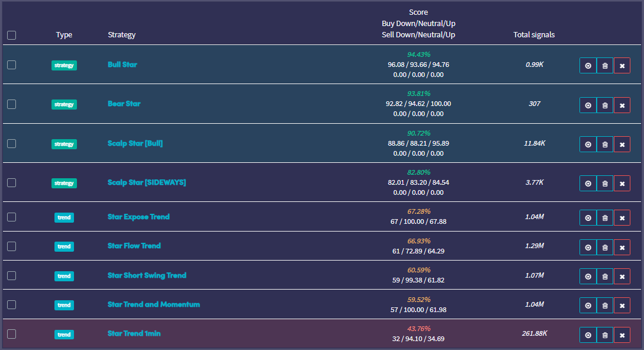The image size is (644, 350).
Task: Click the 67.28% score of Star Expose Trend
Action: (418, 211)
